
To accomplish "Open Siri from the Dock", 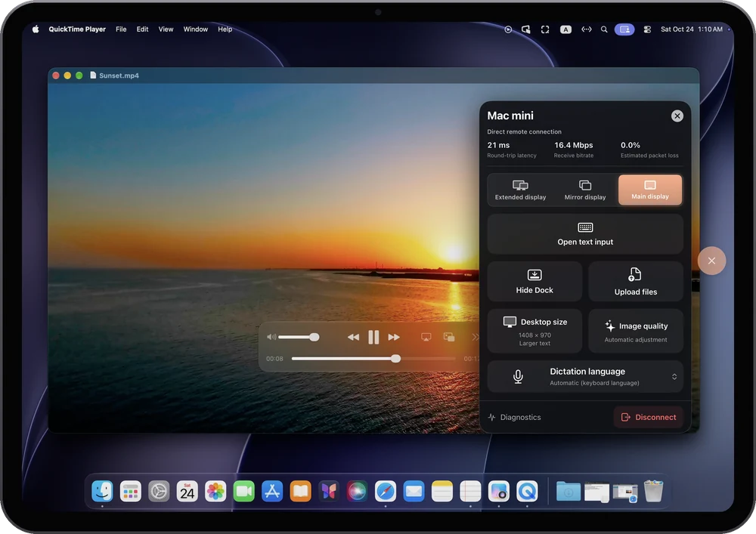I will coord(358,491).
